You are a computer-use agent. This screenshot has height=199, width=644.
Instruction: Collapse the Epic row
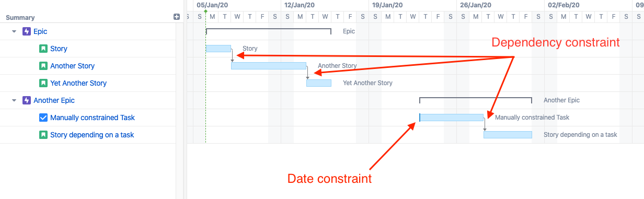[x=14, y=31]
